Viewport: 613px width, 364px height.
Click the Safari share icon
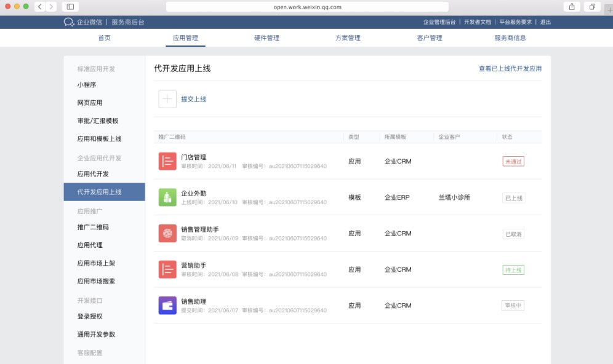tap(572, 7)
